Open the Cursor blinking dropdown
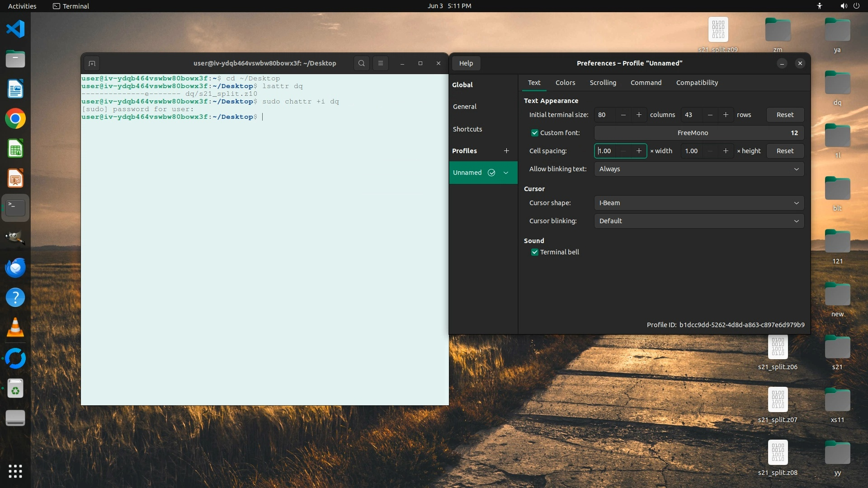The image size is (868, 488). [x=699, y=221]
